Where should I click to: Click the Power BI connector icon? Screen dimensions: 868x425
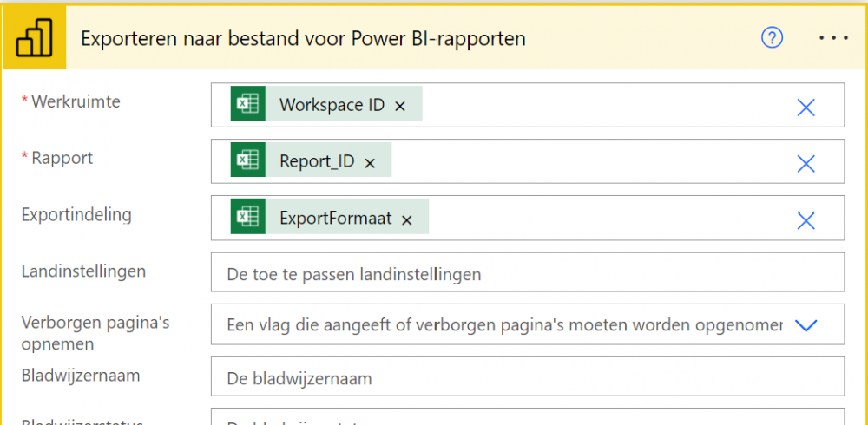tap(34, 38)
